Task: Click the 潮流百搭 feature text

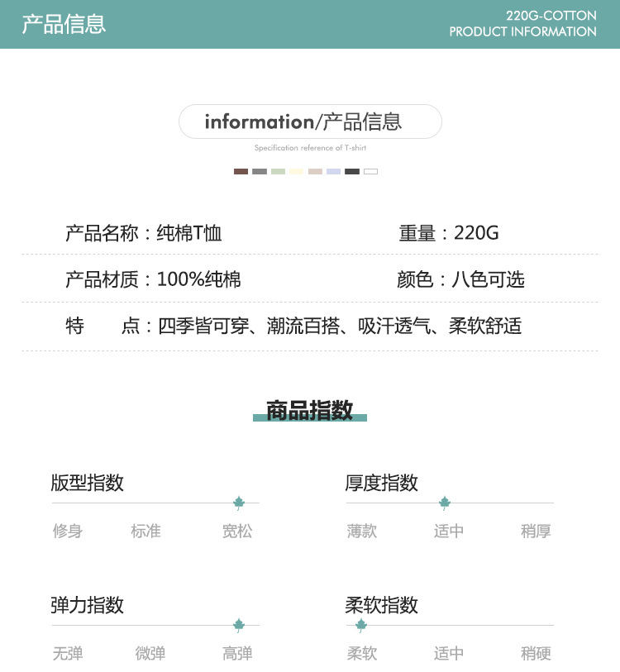Action: click(303, 326)
